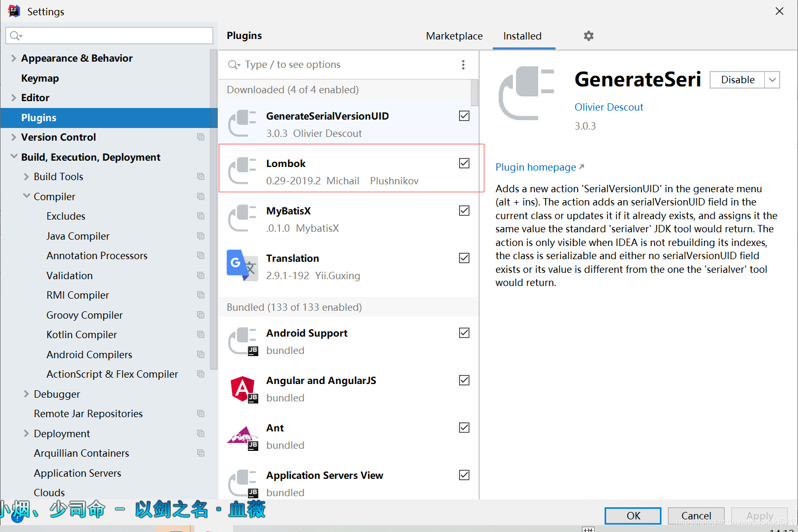Click the Angular and AngularJS plugin icon

coord(243,389)
